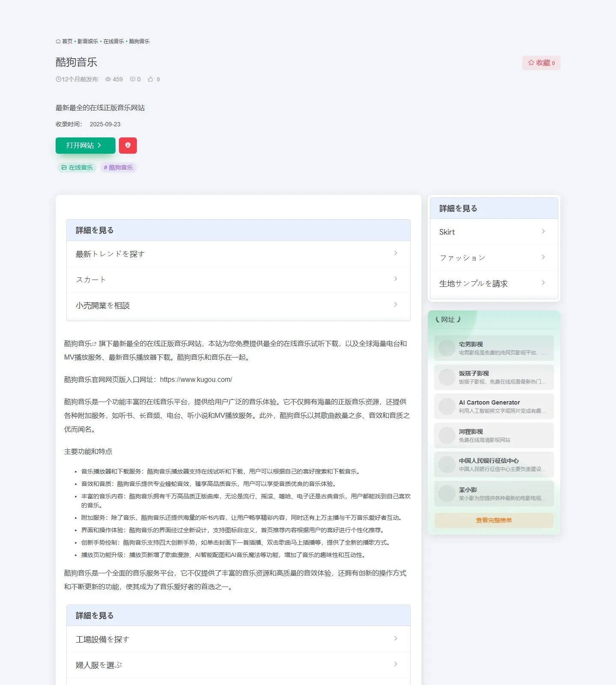Click 宅男影视 round thumbnail
The height and width of the screenshot is (685, 616).
pyautogui.click(x=447, y=348)
